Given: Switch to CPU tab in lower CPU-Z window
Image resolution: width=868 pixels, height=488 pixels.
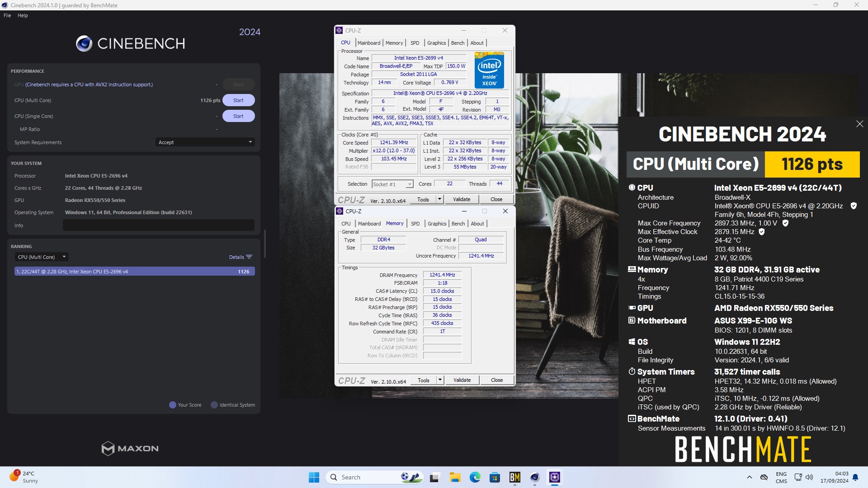Looking at the screenshot, I should [346, 224].
